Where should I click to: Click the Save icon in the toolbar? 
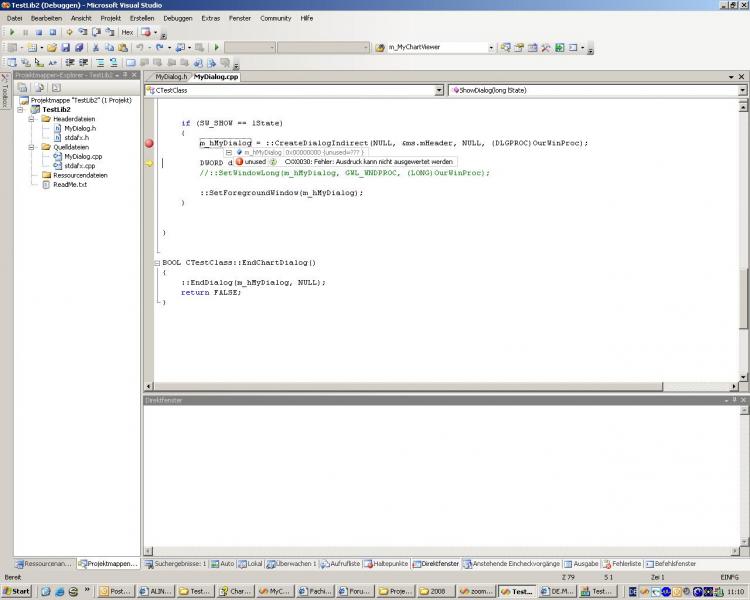click(x=65, y=47)
